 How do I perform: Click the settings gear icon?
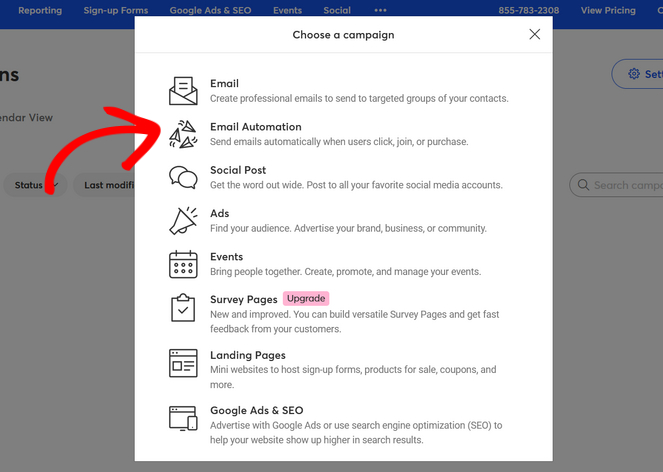(633, 74)
